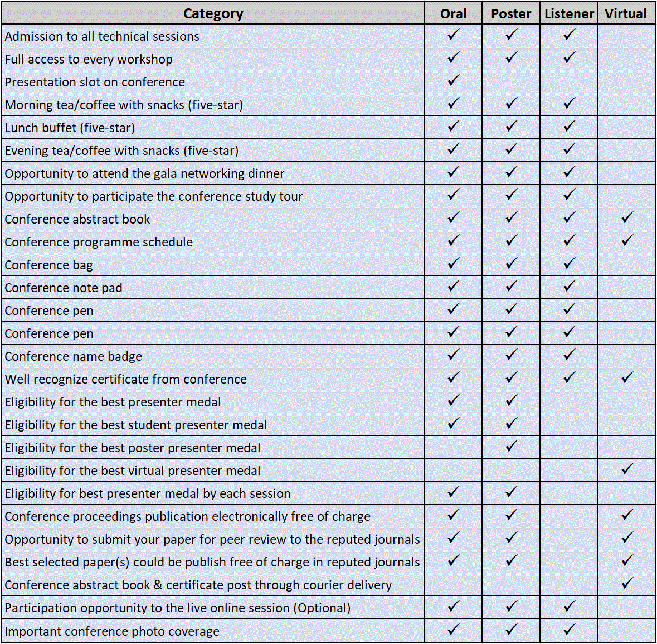Select the Listener column header

point(569,13)
